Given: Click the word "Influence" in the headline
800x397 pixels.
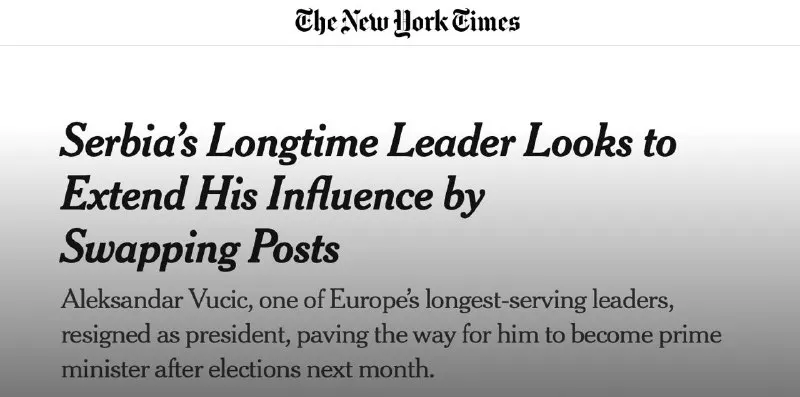Looking at the screenshot, I should 350,194.
